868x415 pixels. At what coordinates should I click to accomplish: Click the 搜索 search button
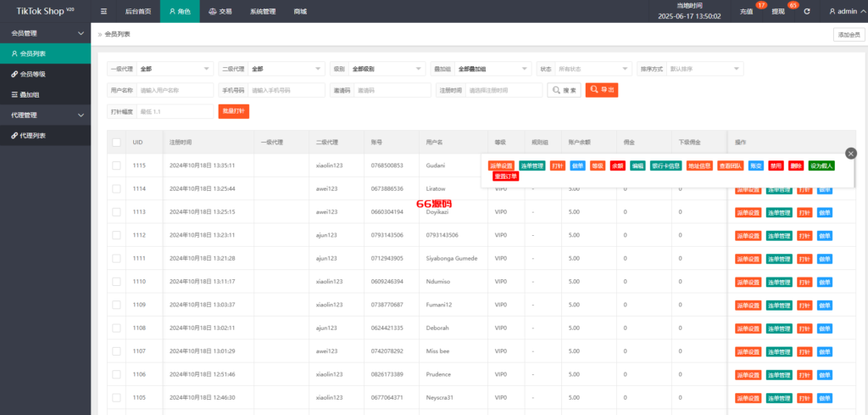click(564, 90)
